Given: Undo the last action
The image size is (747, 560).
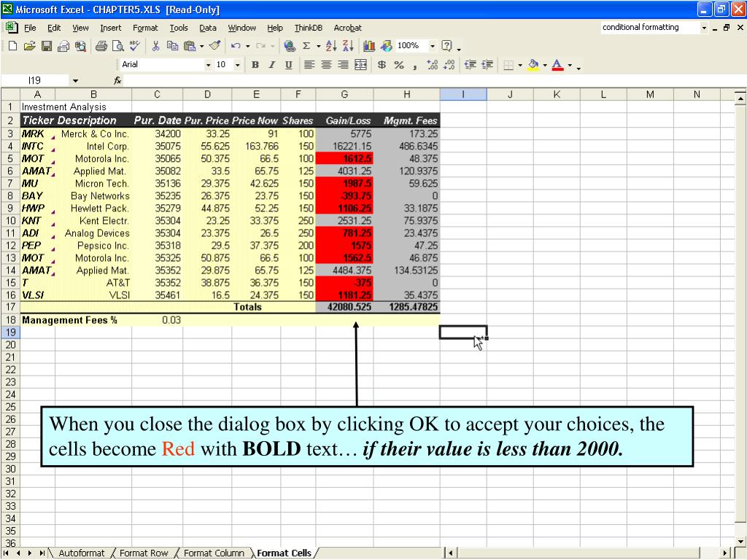Looking at the screenshot, I should tap(236, 46).
